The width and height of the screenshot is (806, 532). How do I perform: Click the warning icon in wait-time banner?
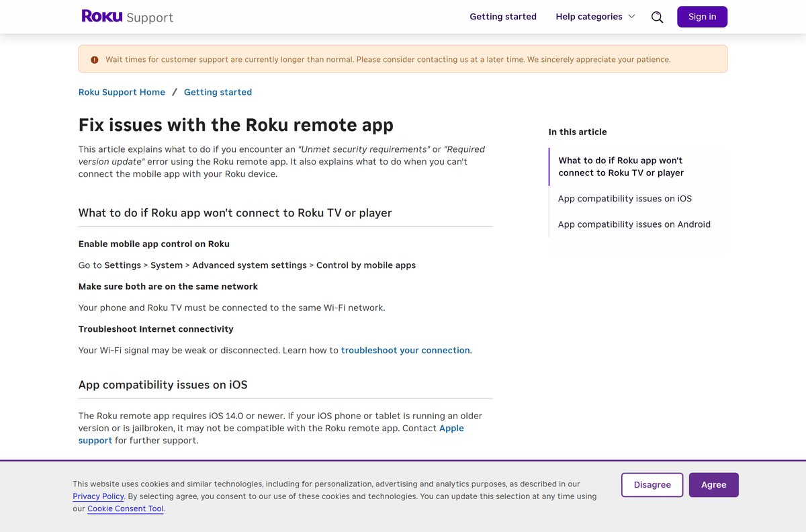point(95,60)
